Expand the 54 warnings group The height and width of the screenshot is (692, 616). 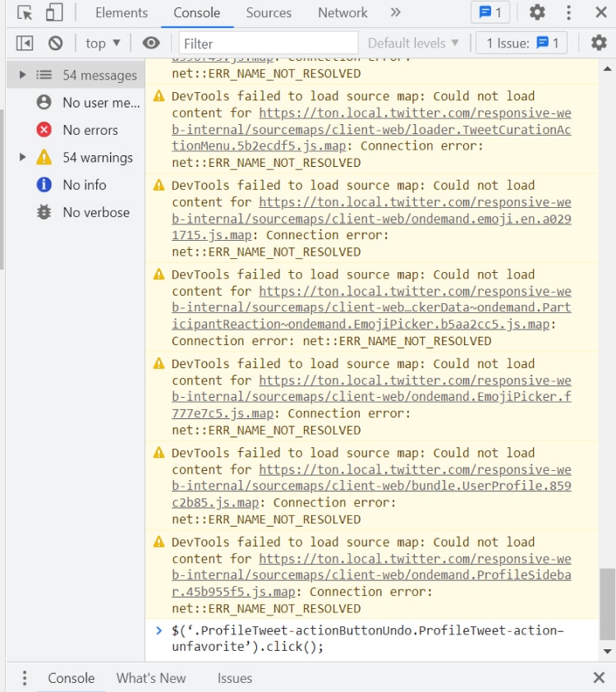click(22, 157)
